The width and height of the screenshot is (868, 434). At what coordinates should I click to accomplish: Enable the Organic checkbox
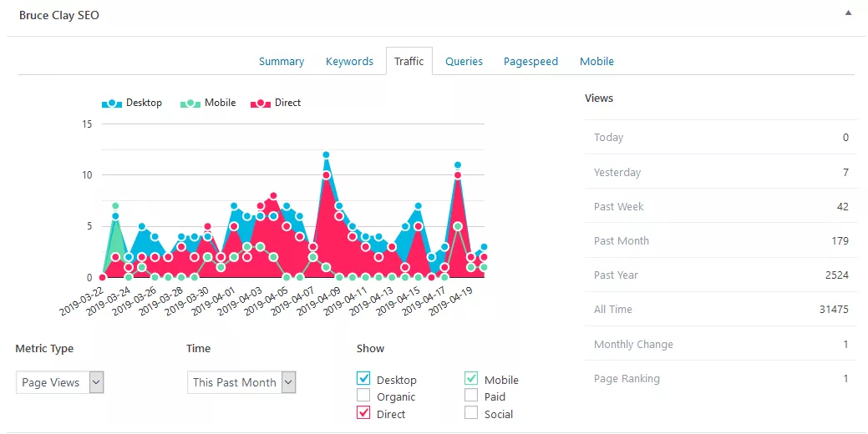click(x=363, y=396)
